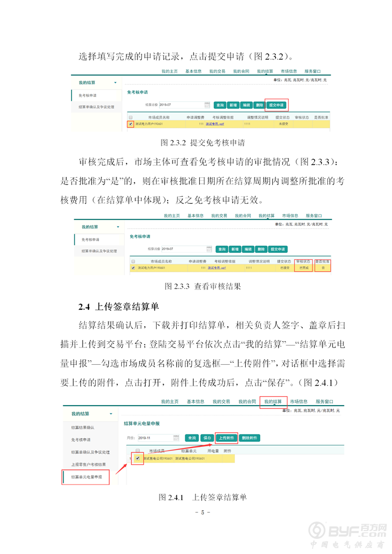Open calendar icon in figure 2.3.3 form
This screenshot has height=554, width=392.
(209, 249)
